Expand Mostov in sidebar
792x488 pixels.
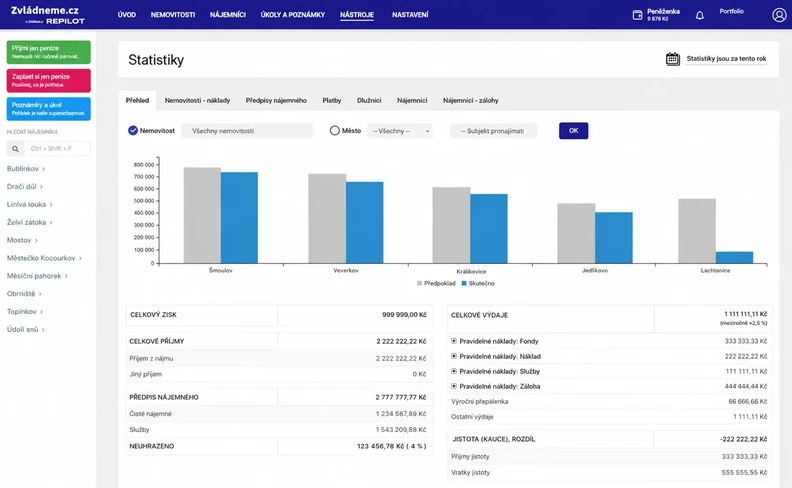click(22, 240)
